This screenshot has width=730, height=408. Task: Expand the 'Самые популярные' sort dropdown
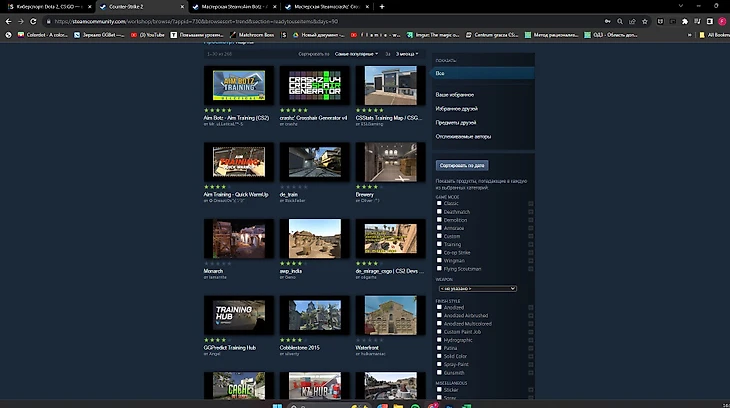click(359, 52)
